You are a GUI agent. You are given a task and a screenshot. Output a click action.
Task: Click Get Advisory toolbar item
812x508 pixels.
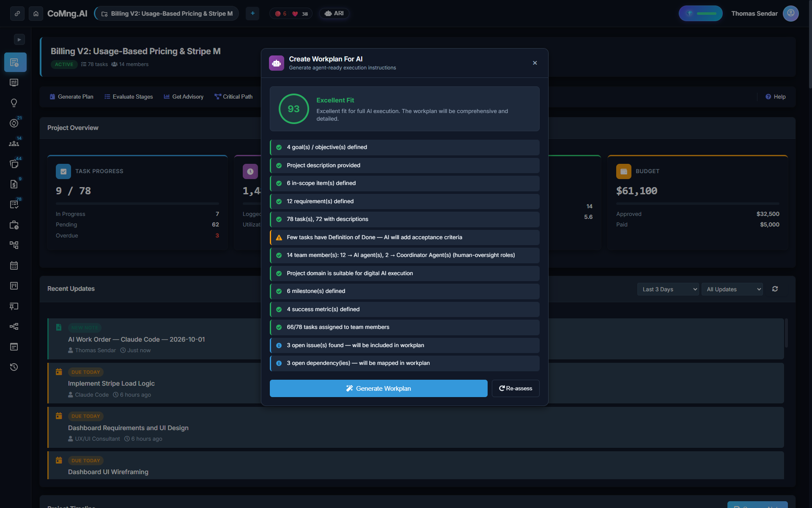[184, 97]
